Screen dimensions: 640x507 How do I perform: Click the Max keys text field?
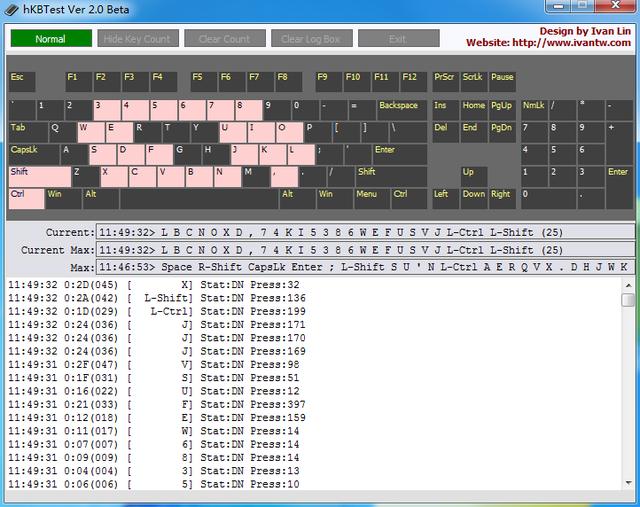[x=365, y=267]
